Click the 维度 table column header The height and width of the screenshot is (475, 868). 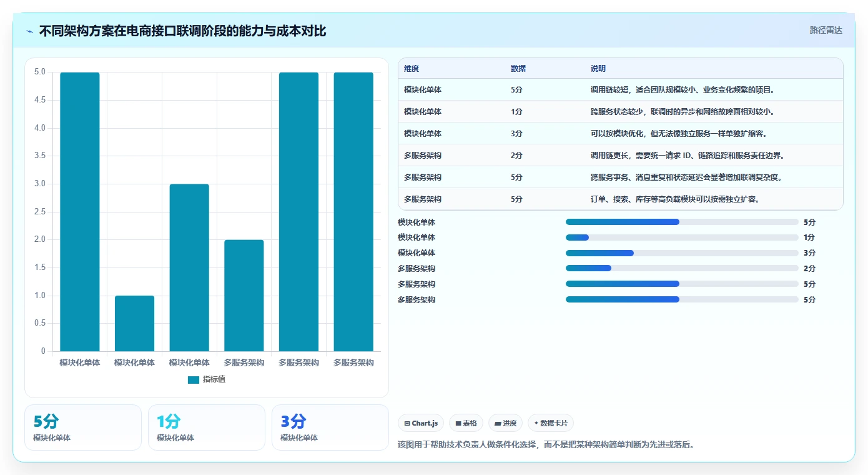tap(412, 69)
